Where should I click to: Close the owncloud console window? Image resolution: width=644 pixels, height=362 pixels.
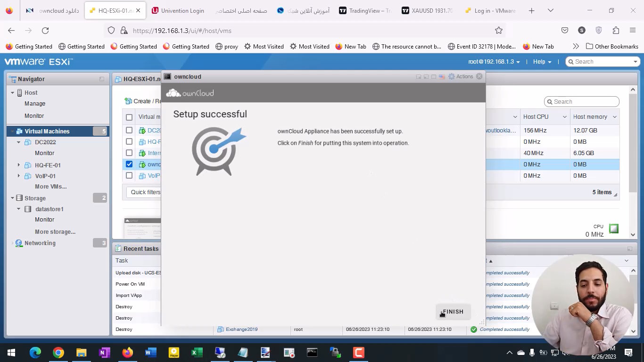point(479,76)
